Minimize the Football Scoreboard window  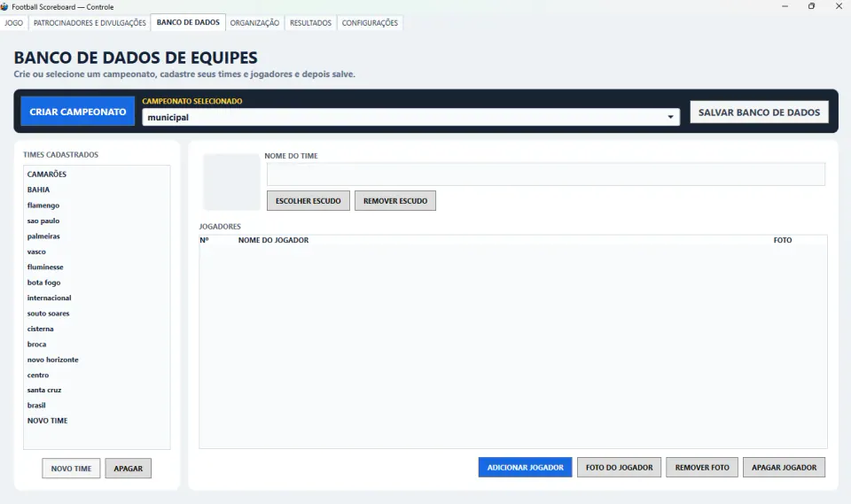coord(785,6)
